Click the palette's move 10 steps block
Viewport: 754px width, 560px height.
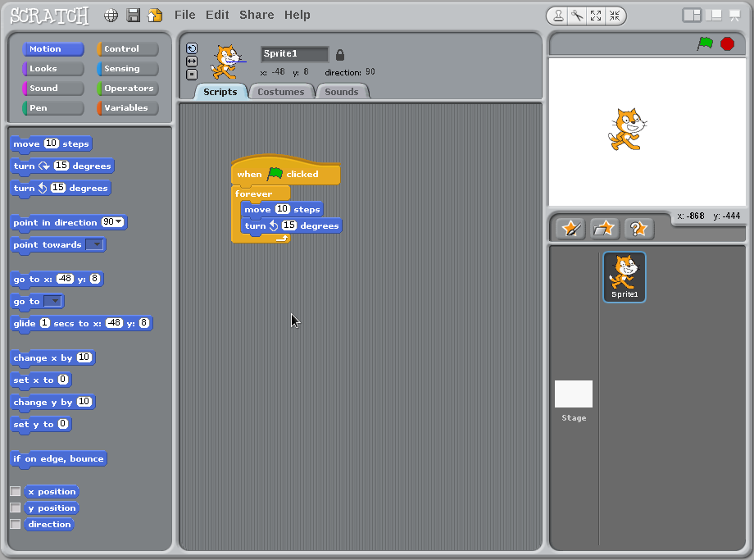tap(52, 143)
